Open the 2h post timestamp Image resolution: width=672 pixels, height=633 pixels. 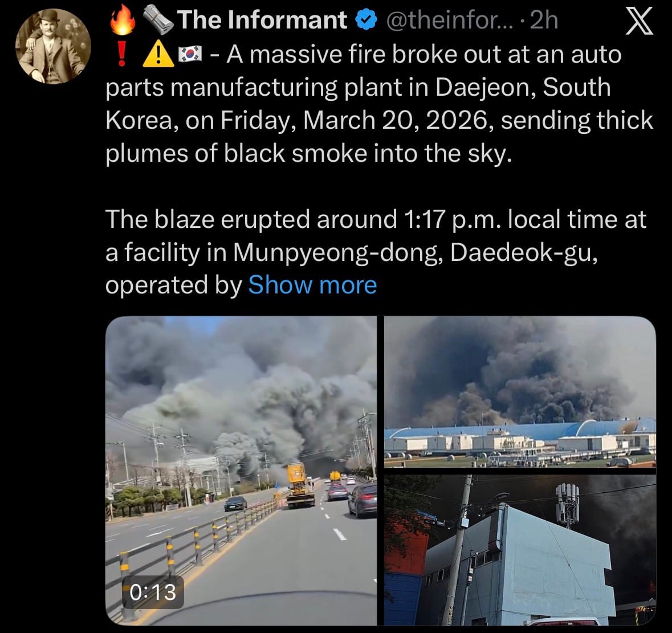click(x=544, y=20)
